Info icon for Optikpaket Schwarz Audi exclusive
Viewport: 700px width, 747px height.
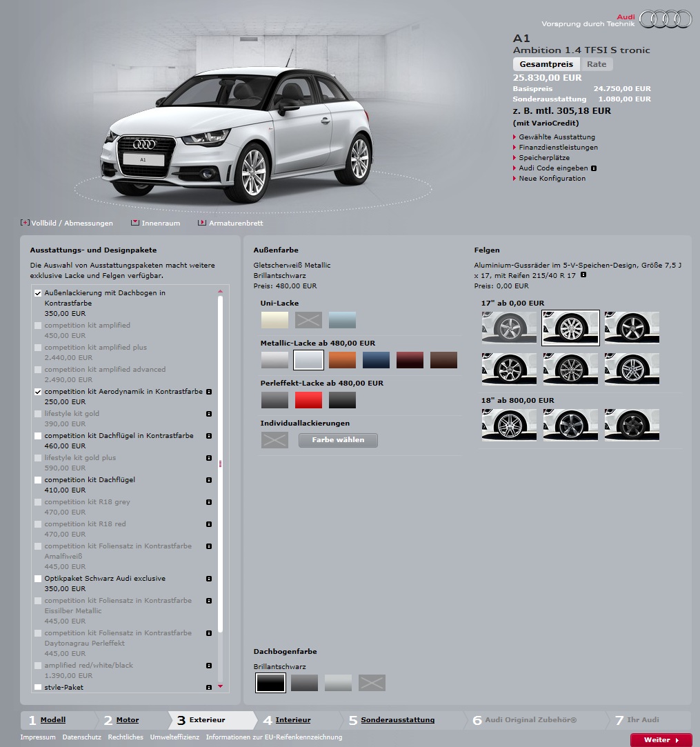click(208, 579)
